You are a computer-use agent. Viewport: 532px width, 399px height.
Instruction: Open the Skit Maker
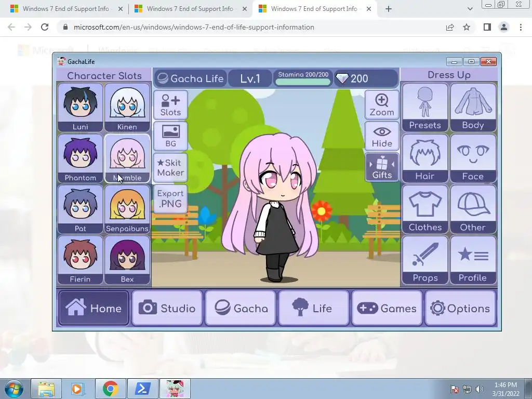(x=170, y=167)
